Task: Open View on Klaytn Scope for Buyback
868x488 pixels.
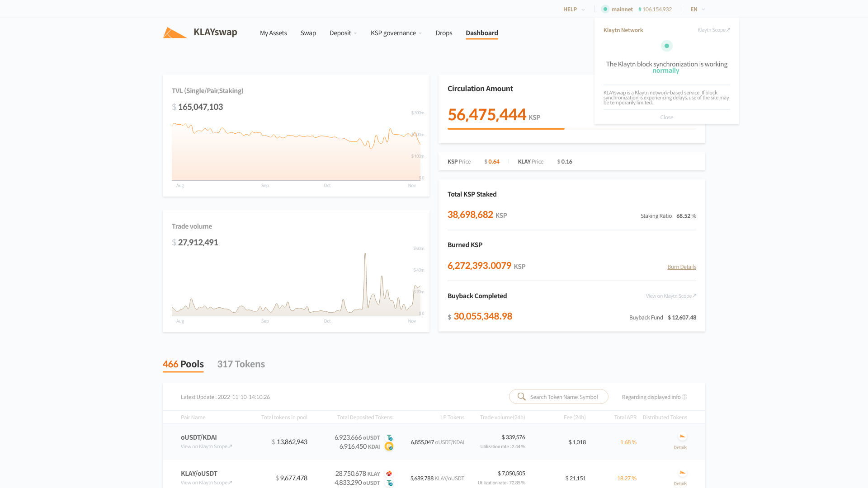Action: (671, 296)
